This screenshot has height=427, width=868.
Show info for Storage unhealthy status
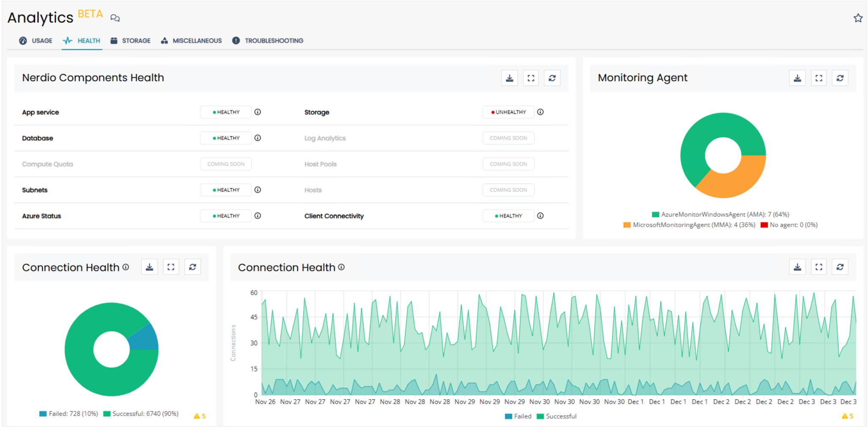coord(540,112)
